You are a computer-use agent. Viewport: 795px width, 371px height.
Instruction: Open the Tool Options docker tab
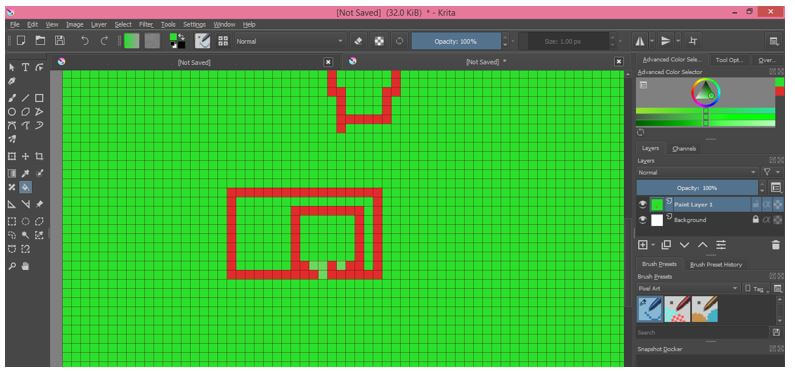click(729, 60)
